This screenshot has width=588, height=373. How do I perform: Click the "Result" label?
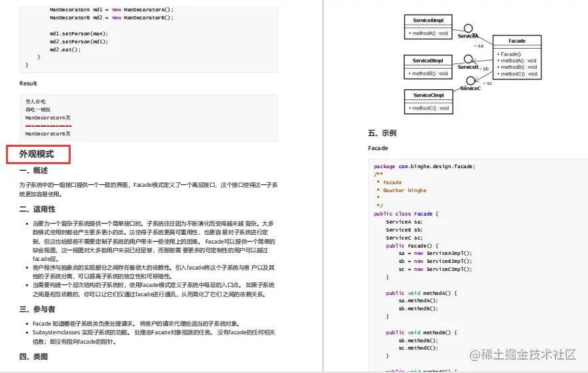click(29, 83)
